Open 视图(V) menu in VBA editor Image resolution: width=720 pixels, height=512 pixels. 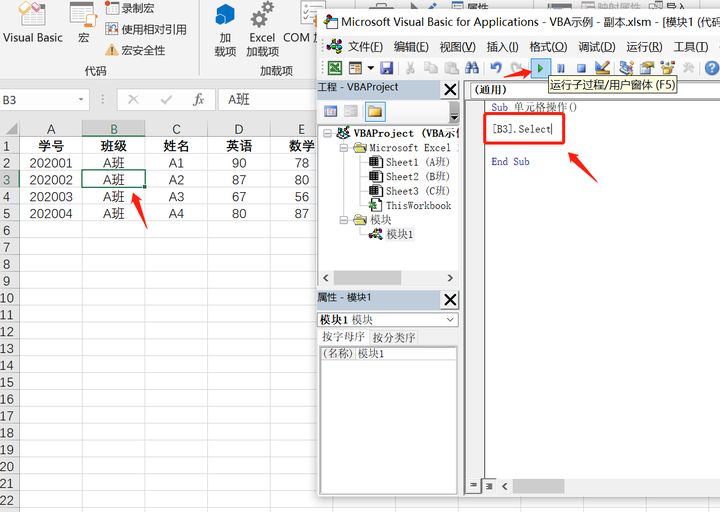[x=457, y=47]
